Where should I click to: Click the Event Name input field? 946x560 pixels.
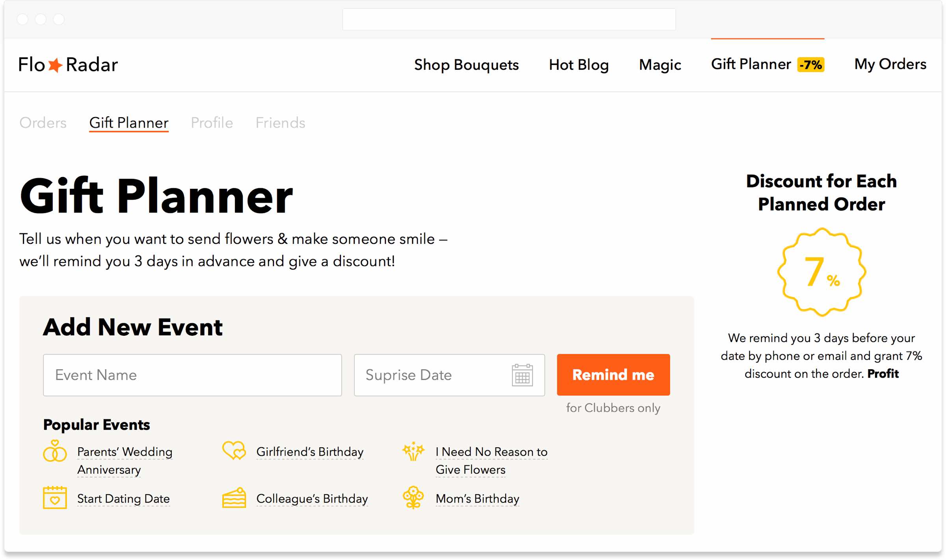(192, 375)
